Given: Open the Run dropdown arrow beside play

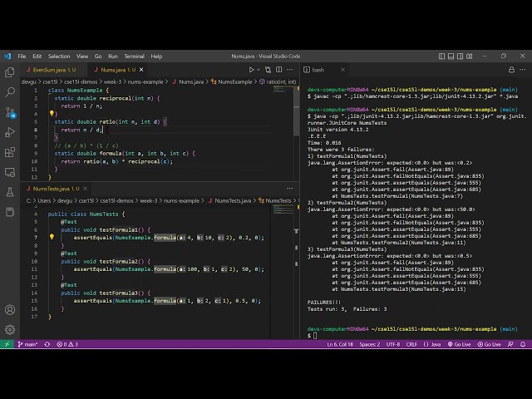Looking at the screenshot, I should [x=259, y=70].
